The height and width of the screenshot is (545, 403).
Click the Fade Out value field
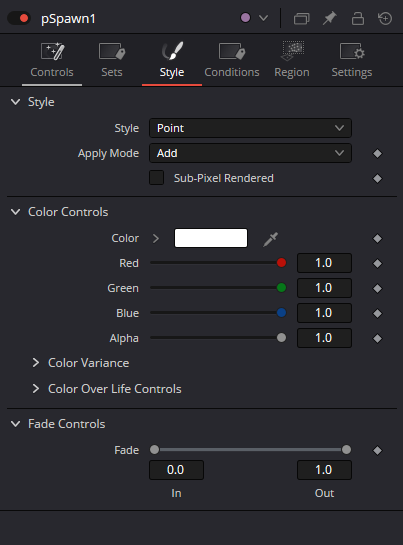click(324, 470)
